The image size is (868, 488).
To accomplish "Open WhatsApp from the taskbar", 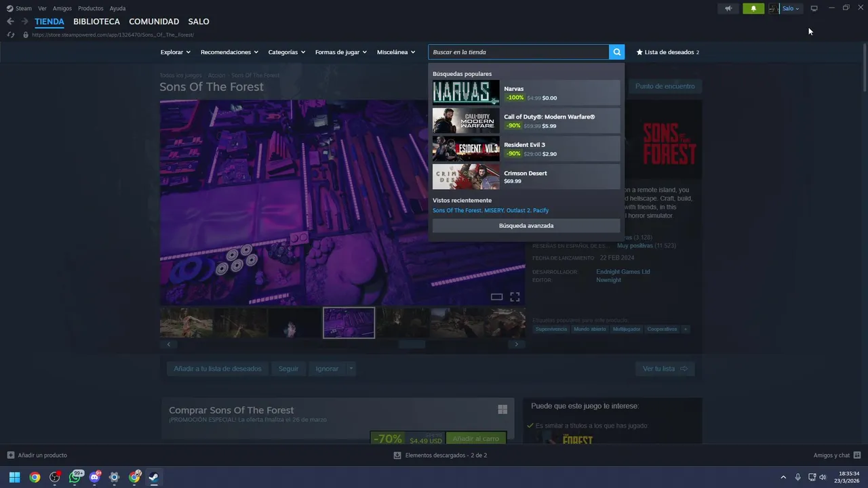I will tap(75, 477).
